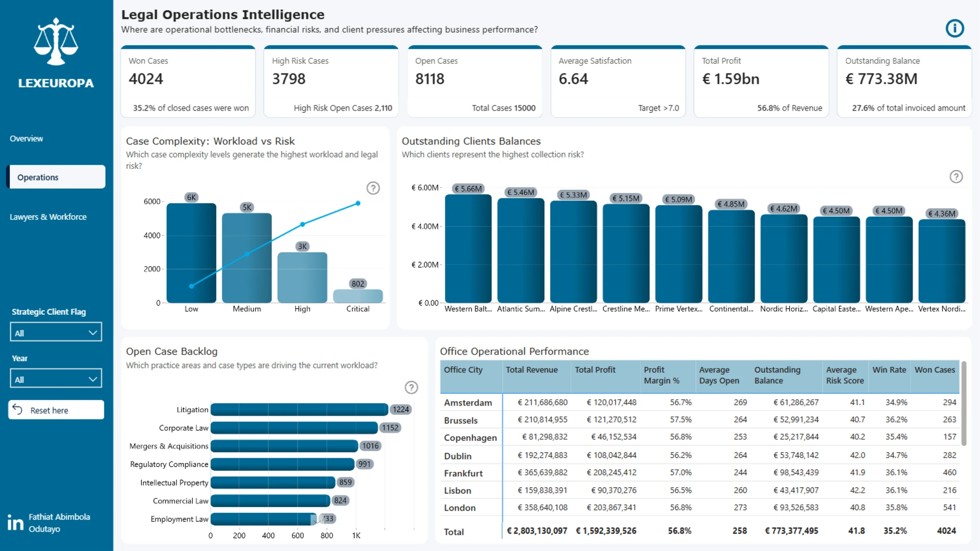Image resolution: width=980 pixels, height=551 pixels.
Task: Select the Regulatory Compliance backlog bar
Action: [282, 464]
